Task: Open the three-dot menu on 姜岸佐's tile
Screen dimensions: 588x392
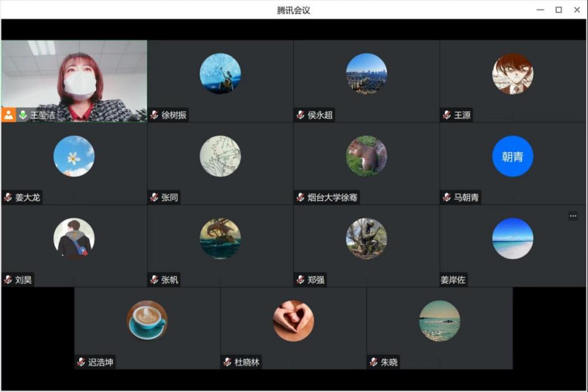Action: click(x=572, y=216)
